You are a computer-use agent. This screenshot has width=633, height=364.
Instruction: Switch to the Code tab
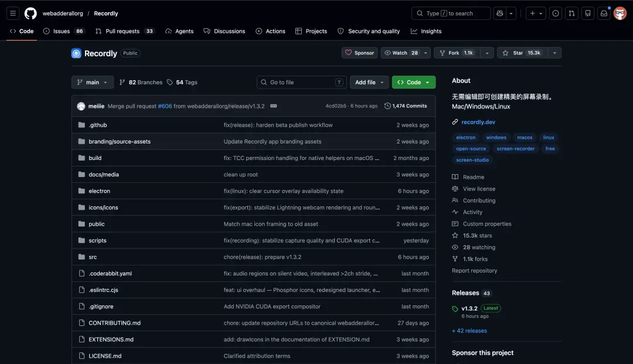22,31
